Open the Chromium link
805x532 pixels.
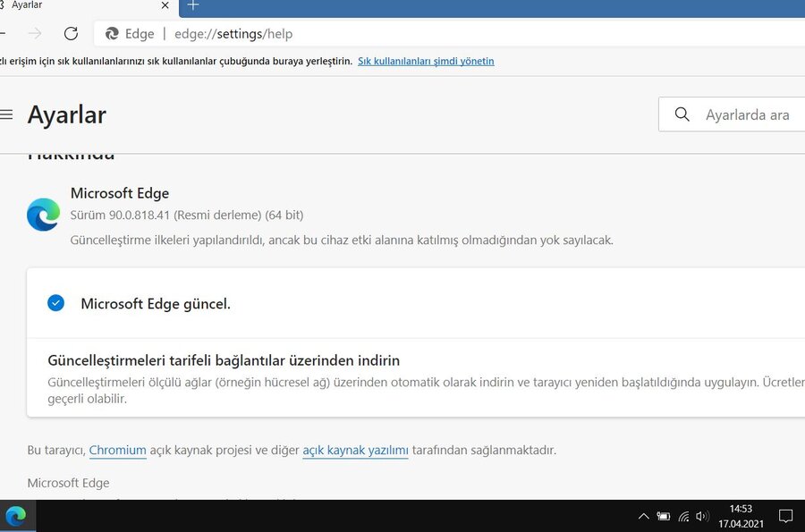click(117, 450)
